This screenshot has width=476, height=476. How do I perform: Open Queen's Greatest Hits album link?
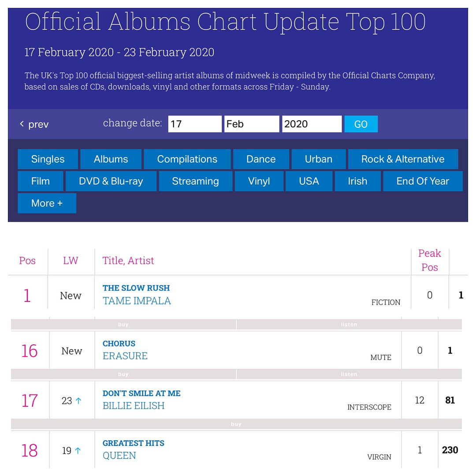(x=134, y=443)
